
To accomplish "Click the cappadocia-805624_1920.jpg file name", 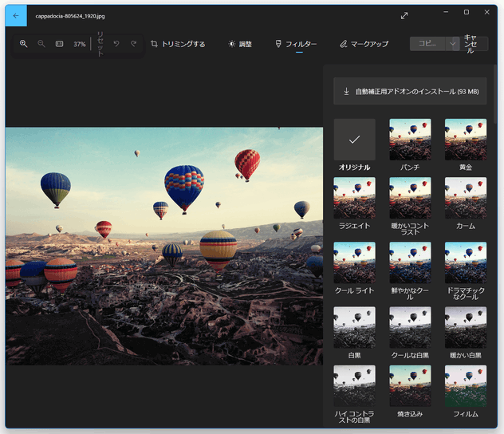I will tap(70, 16).
